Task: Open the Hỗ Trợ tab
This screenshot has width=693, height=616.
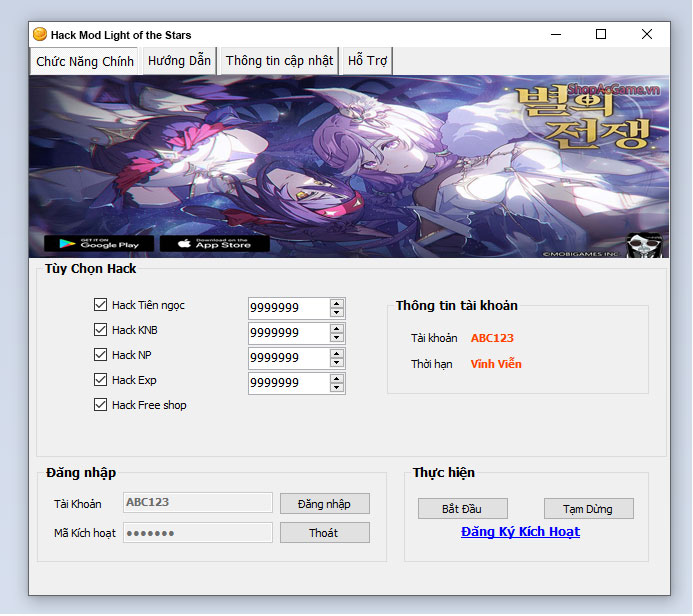Action: [x=367, y=61]
